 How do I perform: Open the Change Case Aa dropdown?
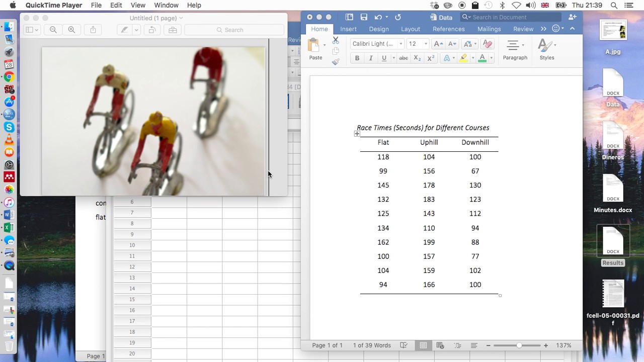(469, 44)
